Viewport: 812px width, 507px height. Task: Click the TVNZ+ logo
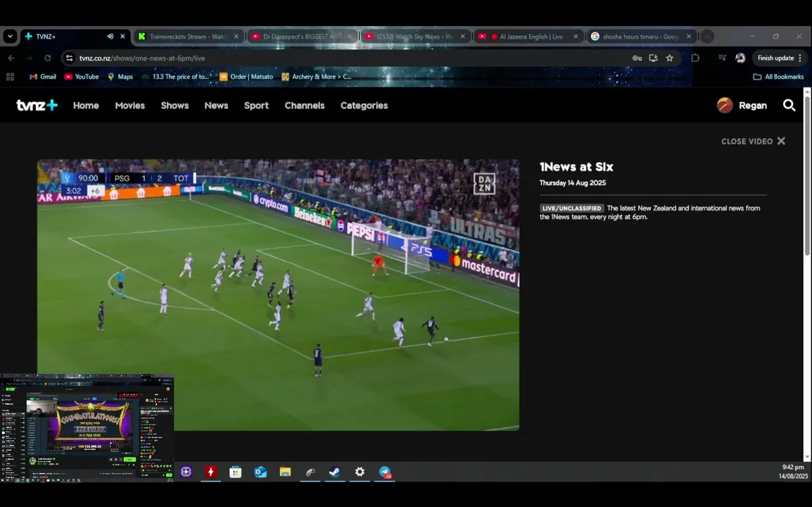(x=37, y=105)
